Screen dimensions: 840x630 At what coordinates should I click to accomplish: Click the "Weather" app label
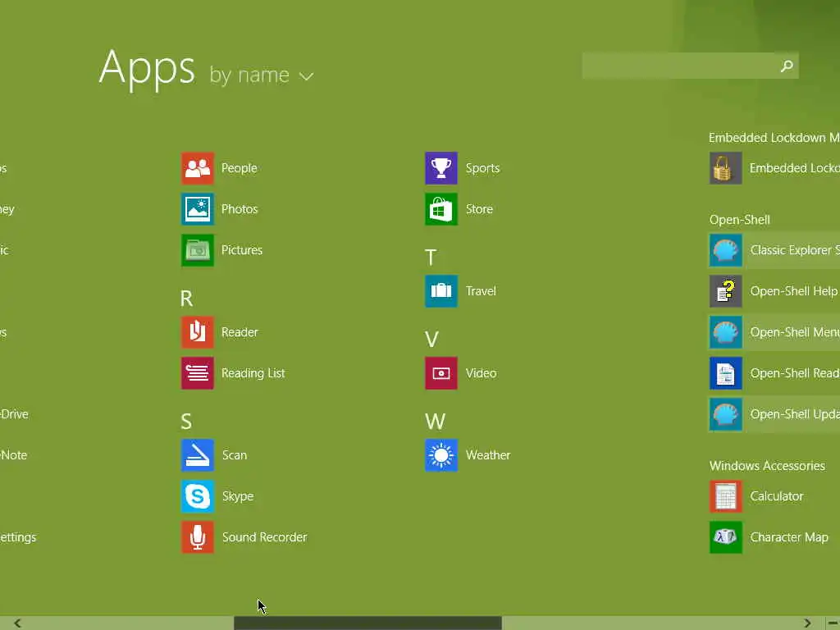tap(488, 455)
